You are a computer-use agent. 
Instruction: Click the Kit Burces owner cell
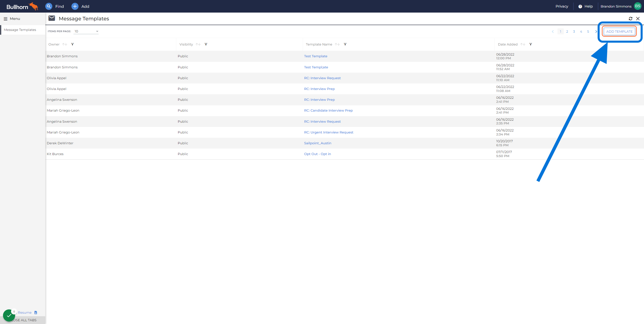coord(55,154)
